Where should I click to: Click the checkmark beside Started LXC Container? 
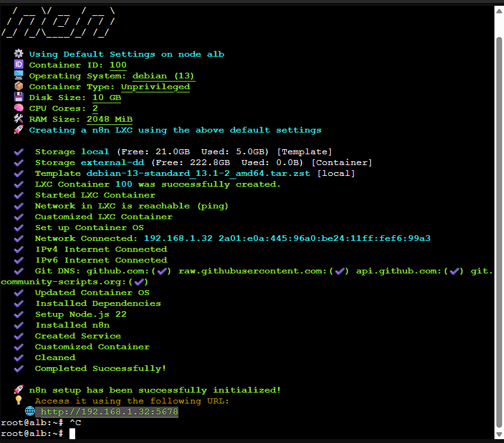pyautogui.click(x=19, y=195)
